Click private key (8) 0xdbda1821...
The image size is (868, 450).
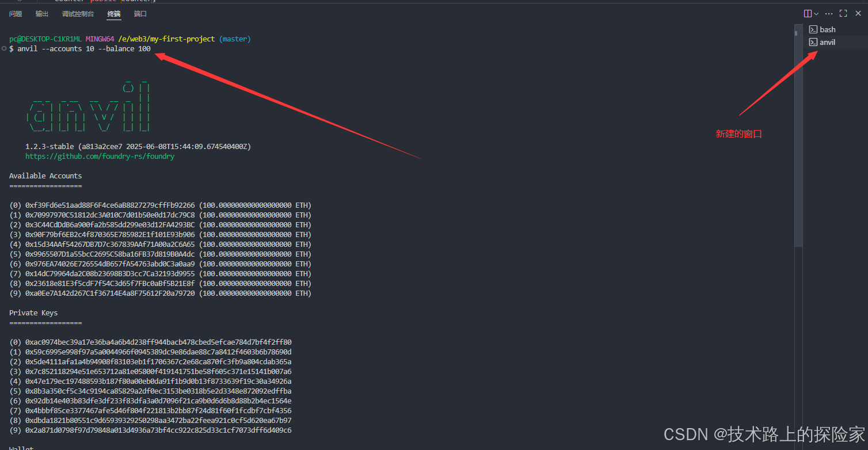pyautogui.click(x=158, y=421)
